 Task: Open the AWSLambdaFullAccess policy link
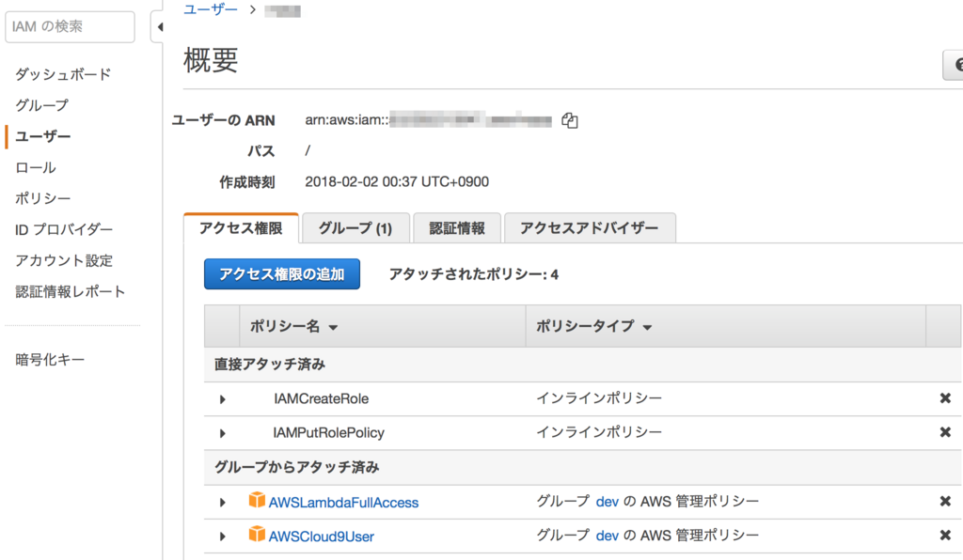pos(343,503)
